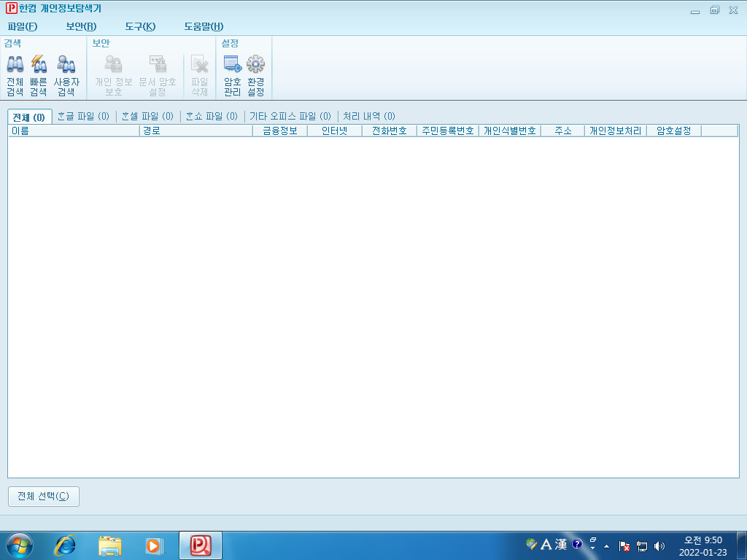Open the 보안(R) menu
The width and height of the screenshot is (747, 560).
[81, 27]
